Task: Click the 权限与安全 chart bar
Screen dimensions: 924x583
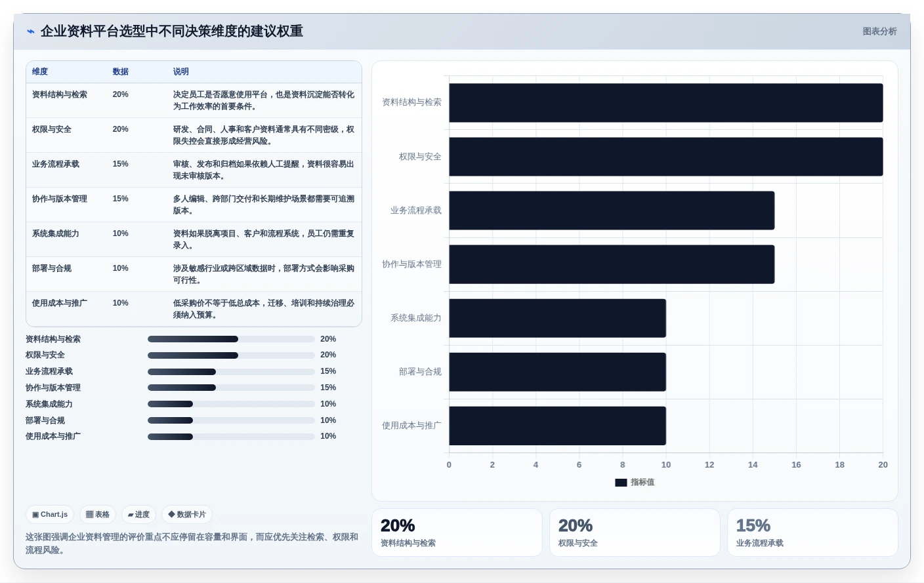Action: [x=666, y=157]
